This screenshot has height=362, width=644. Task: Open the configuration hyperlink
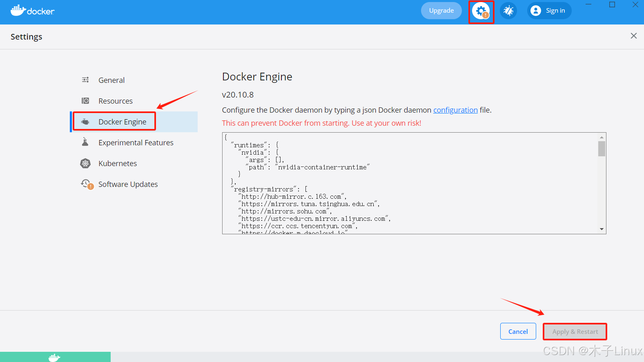click(455, 110)
